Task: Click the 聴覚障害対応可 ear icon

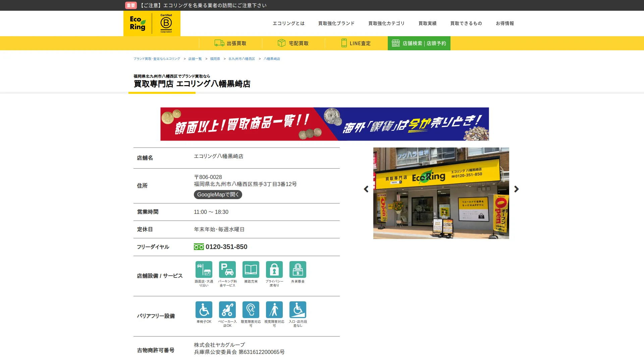Action: coord(251,310)
